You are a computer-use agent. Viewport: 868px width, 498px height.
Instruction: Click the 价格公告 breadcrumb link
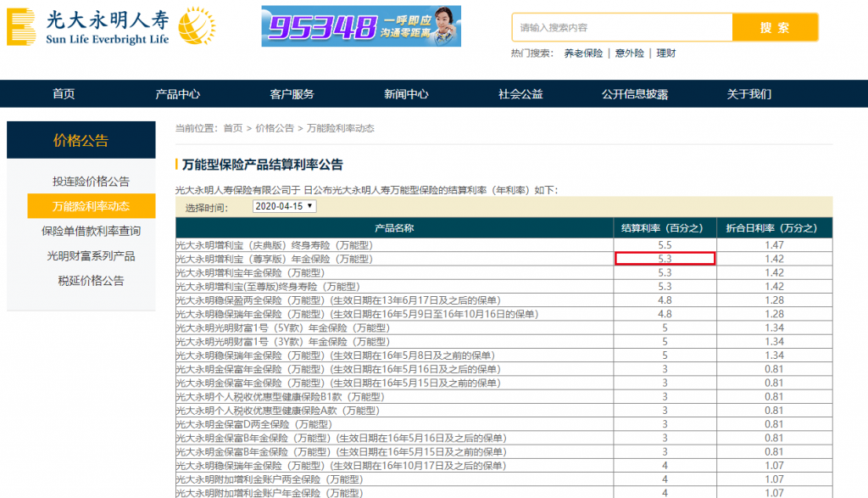275,128
